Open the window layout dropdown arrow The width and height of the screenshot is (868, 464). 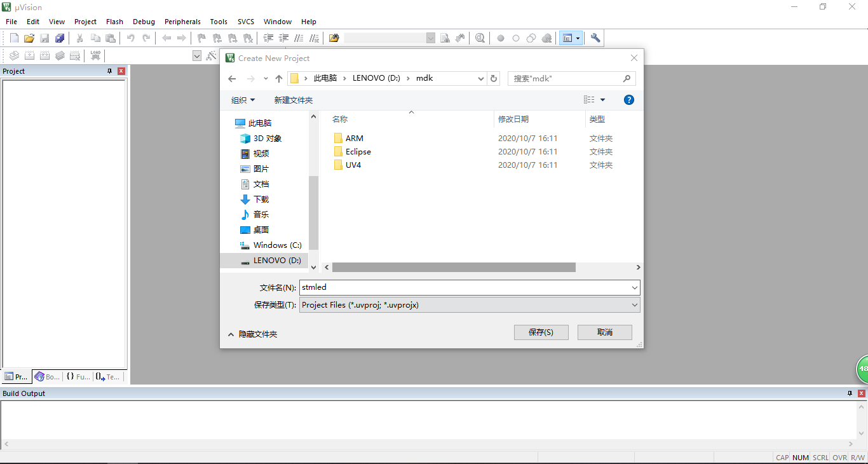578,38
